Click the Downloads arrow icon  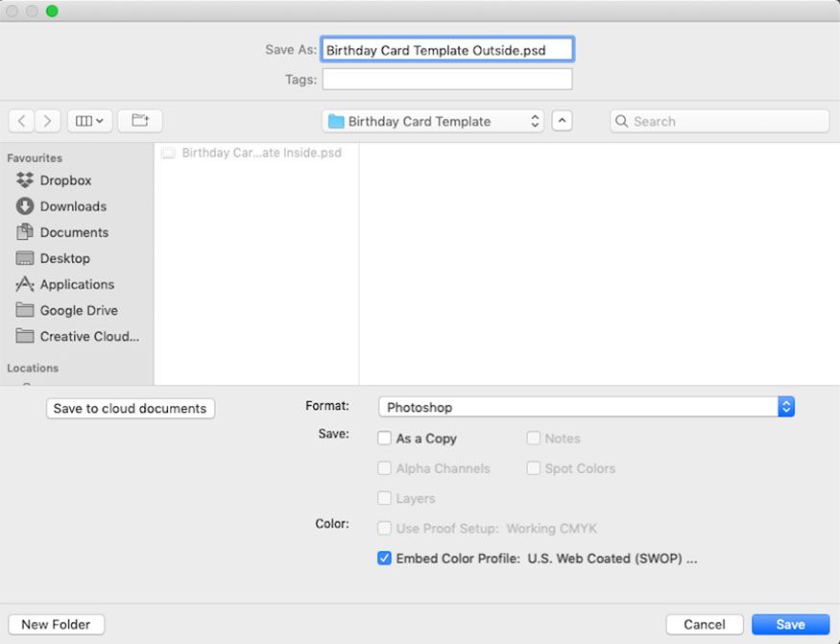pos(25,206)
